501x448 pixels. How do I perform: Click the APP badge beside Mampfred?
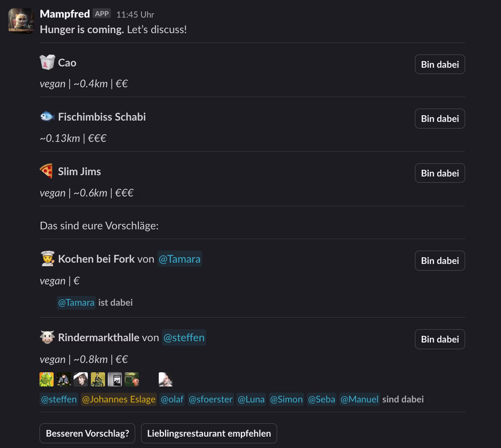tap(102, 14)
